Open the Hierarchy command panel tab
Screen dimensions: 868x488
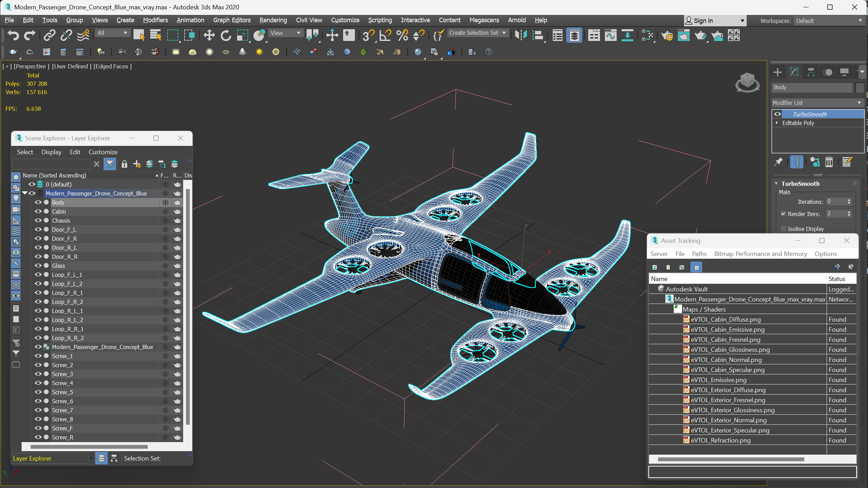tap(811, 72)
